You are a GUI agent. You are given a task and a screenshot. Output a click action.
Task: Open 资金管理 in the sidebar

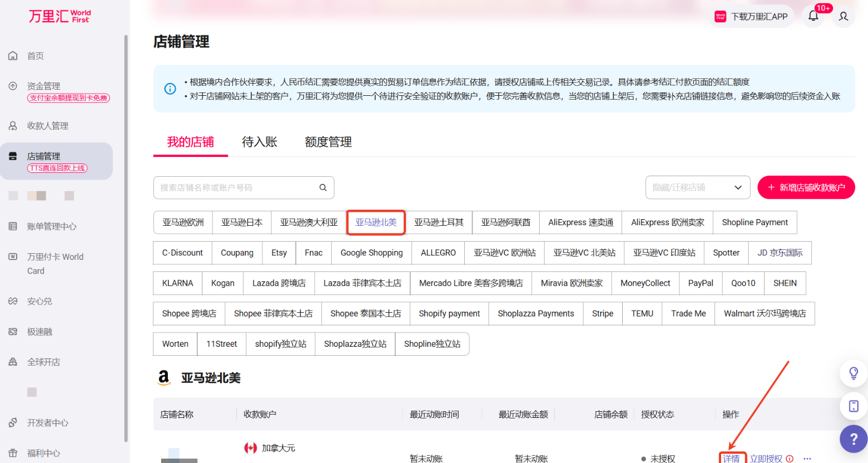tap(44, 86)
